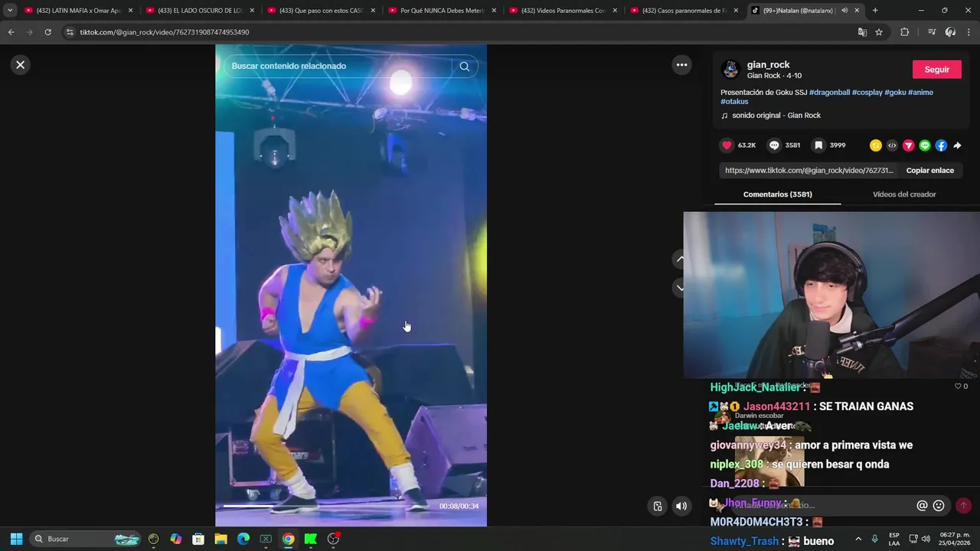980x551 pixels.
Task: Reload the page
Action: pos(47,32)
